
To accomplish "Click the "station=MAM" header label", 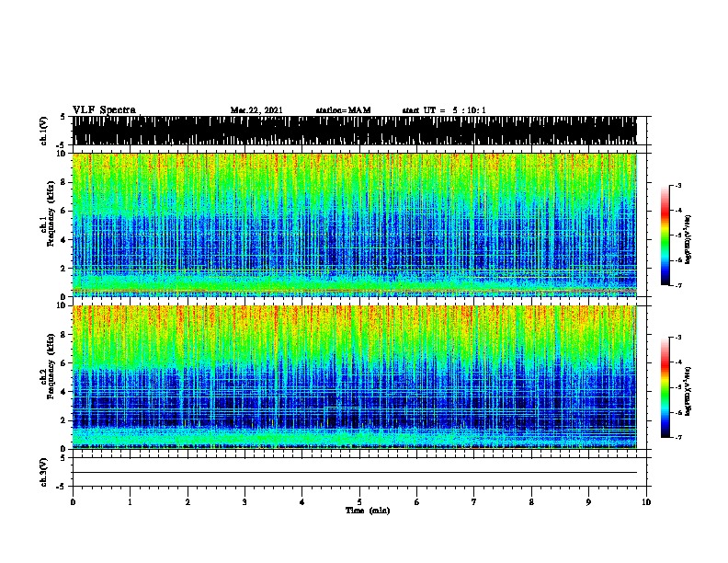I will click(343, 110).
